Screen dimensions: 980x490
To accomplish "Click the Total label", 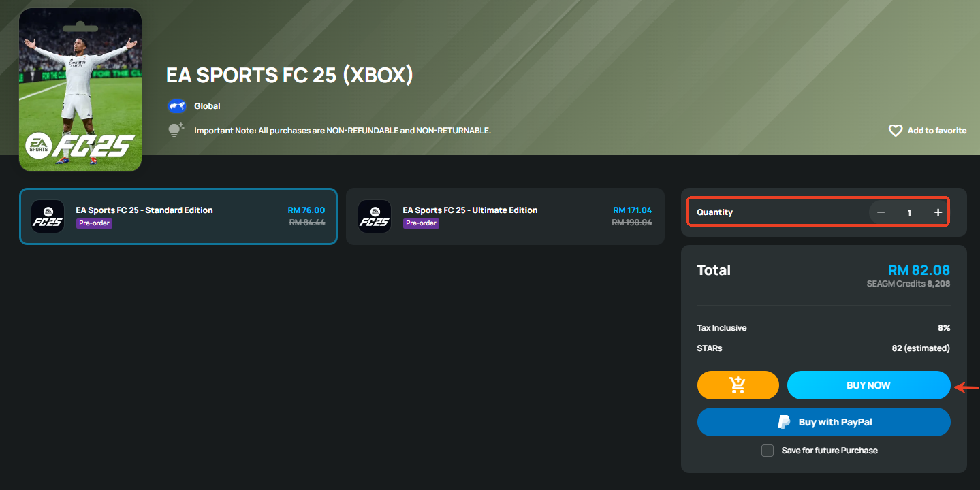I will [x=714, y=270].
